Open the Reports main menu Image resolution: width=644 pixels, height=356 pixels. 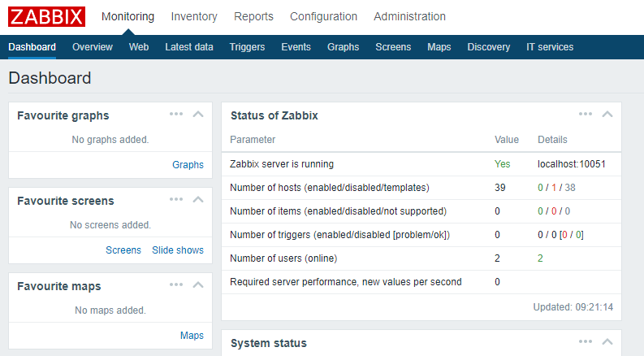pyautogui.click(x=253, y=16)
